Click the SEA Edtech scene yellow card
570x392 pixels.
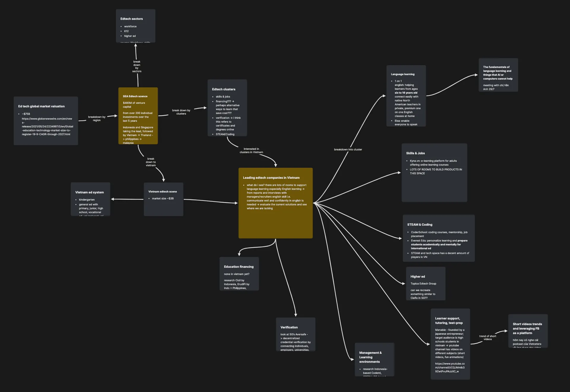point(138,116)
